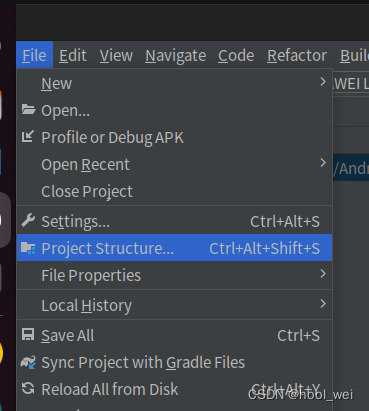Click the Reload All from Disk refresh icon
The image size is (369, 411).
(28, 388)
